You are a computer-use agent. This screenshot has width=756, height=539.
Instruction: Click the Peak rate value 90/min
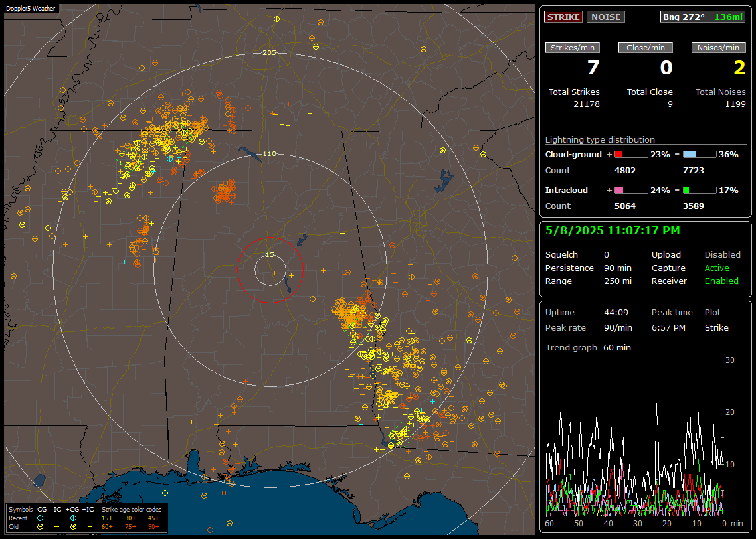pos(618,327)
